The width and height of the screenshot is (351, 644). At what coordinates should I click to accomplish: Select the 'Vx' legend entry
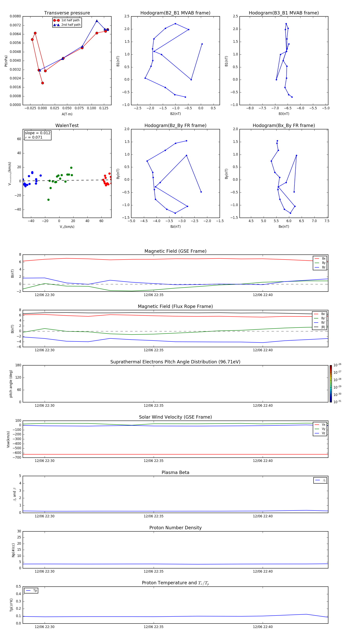coord(320,425)
